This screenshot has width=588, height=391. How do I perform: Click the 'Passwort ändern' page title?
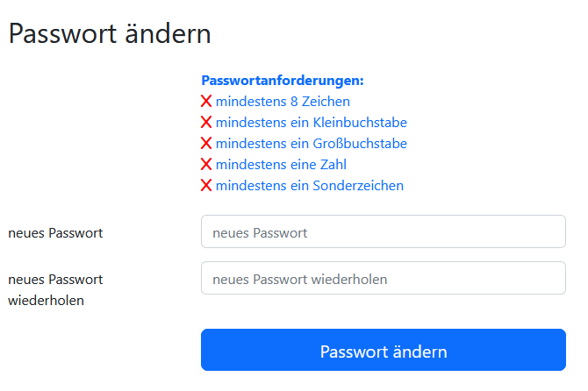tap(110, 34)
